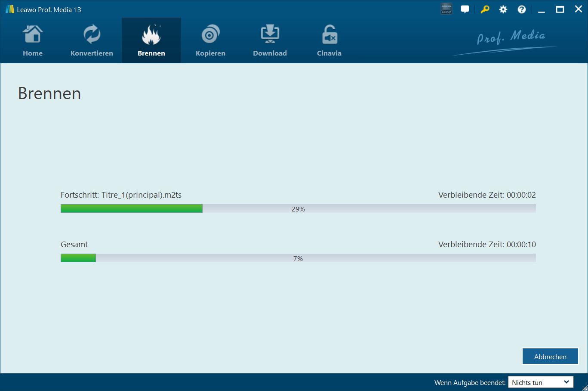Open the feedback speech bubble icon
This screenshot has height=391, width=588.
(x=465, y=9)
